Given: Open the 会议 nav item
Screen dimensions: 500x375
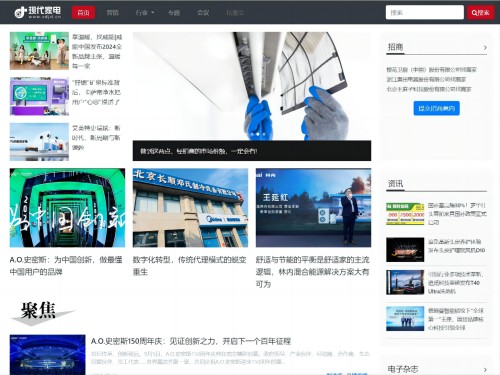Looking at the screenshot, I should tap(203, 13).
